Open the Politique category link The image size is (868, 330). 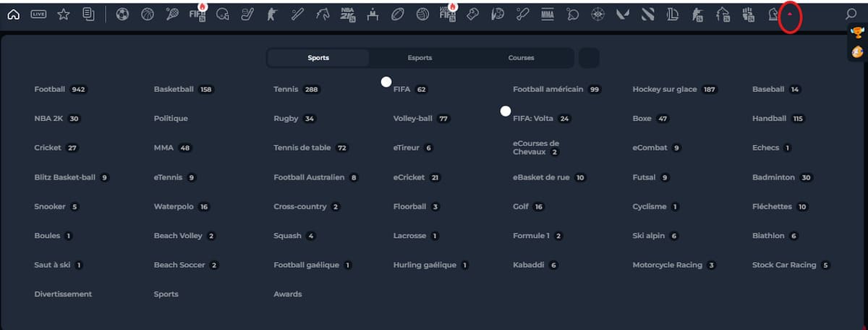click(171, 119)
